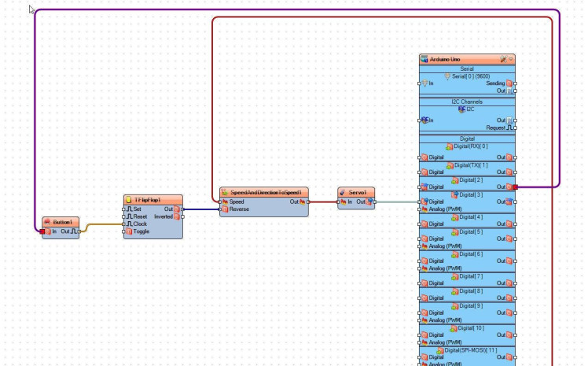Click the Digital[3] label on Arduino
This screenshot has height=366, width=588.
click(x=470, y=194)
